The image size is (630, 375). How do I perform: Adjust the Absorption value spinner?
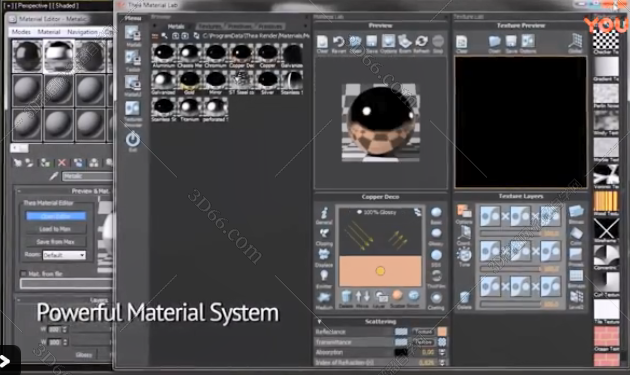coord(442,352)
